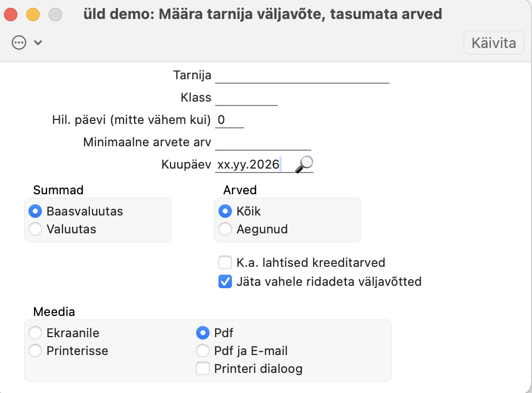The height and width of the screenshot is (393, 532).
Task: Choose Aegunud invoices option
Action: pos(225,229)
